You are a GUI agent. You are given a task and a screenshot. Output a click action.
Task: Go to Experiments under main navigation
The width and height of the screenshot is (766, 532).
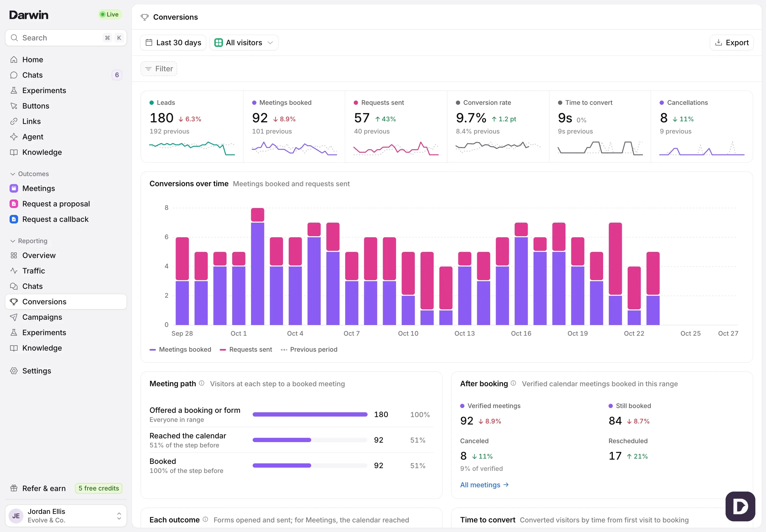(x=66, y=90)
